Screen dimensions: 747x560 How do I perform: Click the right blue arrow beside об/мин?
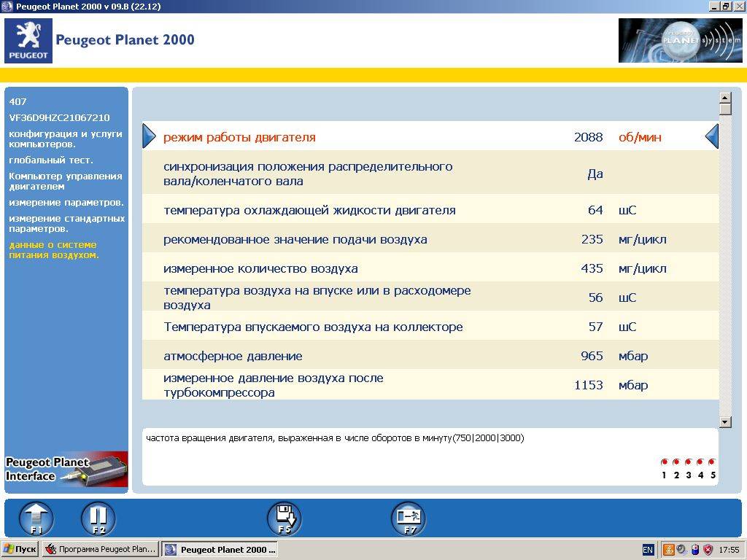[711, 136]
